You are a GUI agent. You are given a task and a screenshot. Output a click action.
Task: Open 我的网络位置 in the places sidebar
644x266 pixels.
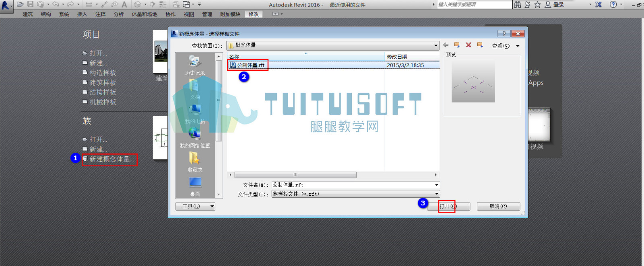coord(195,138)
